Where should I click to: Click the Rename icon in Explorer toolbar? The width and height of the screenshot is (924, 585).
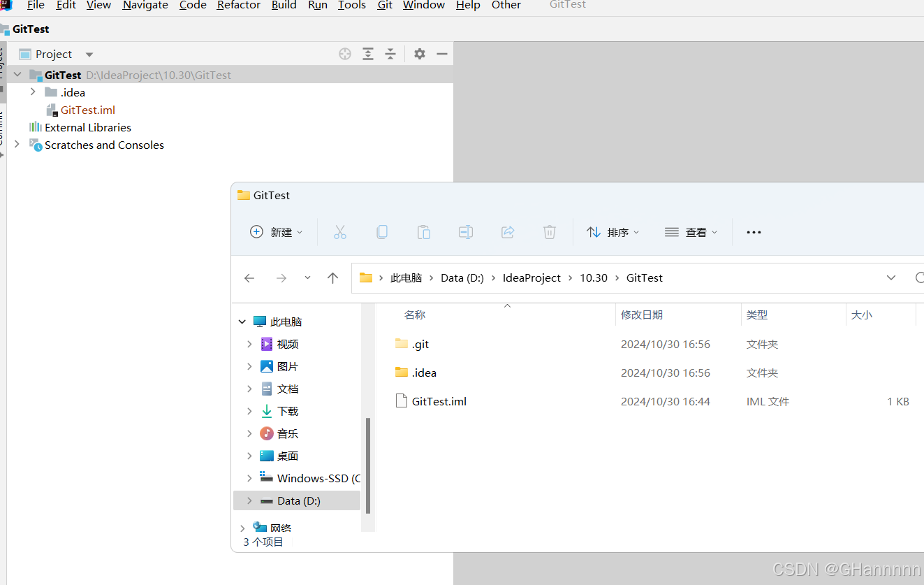[x=466, y=231]
